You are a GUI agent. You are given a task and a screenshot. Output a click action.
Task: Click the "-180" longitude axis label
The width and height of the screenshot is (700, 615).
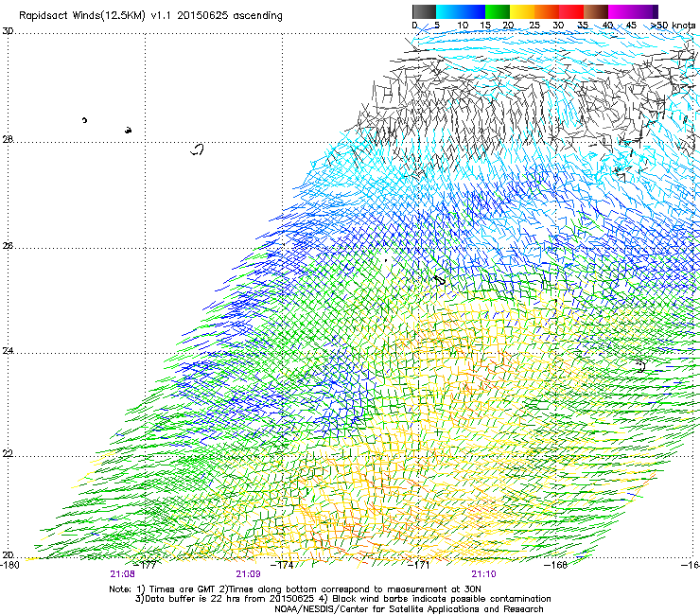pyautogui.click(x=9, y=565)
